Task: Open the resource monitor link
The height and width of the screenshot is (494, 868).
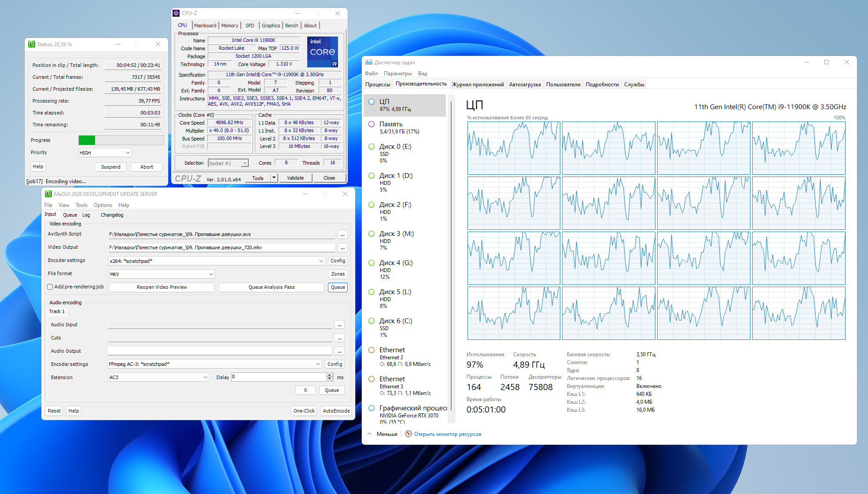Action: coord(447,434)
